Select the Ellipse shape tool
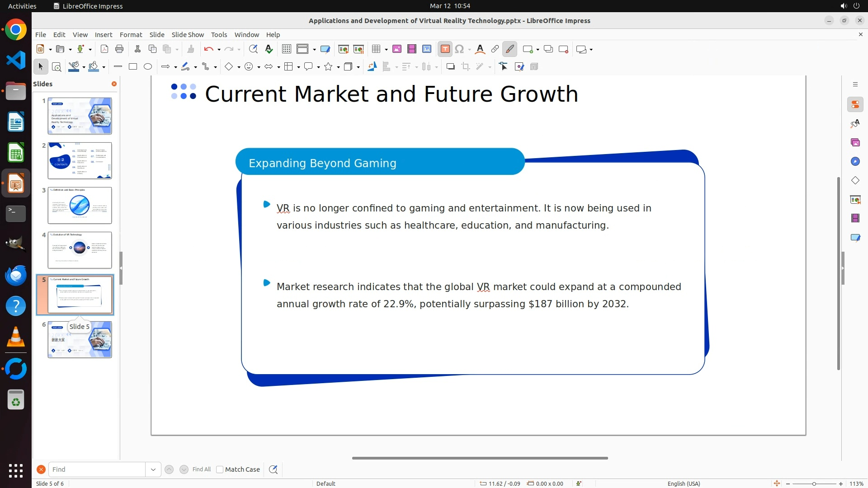This screenshot has width=868, height=488. click(148, 67)
